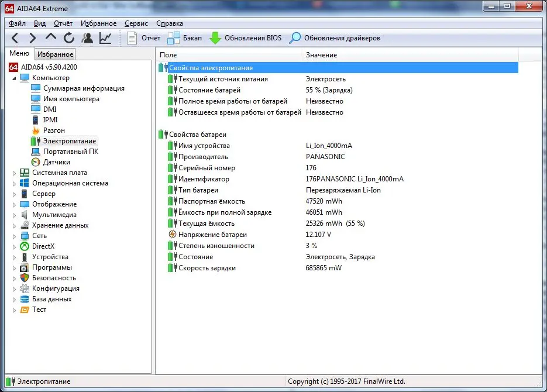
Task: Select the Имя компьютера tree item
Action: click(71, 99)
